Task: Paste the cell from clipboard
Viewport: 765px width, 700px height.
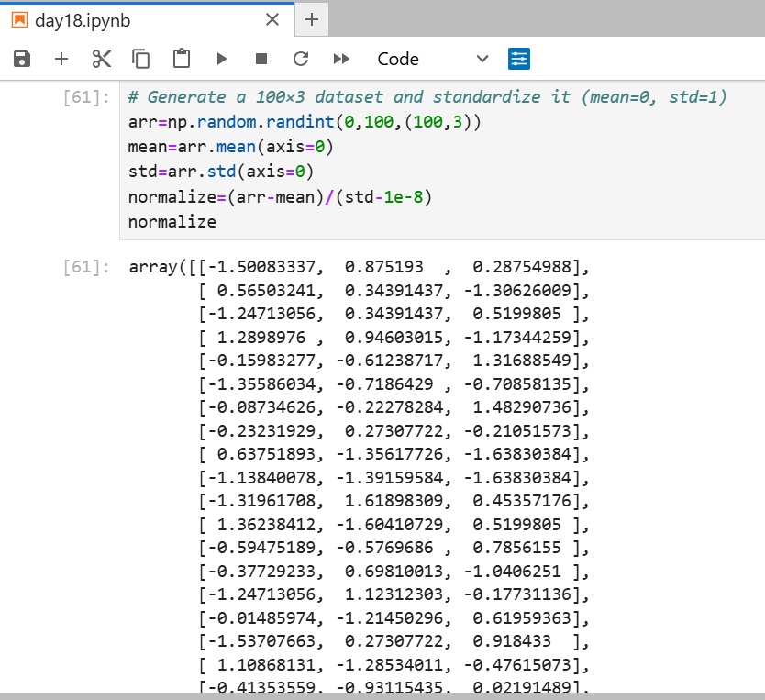Action: 180,58
